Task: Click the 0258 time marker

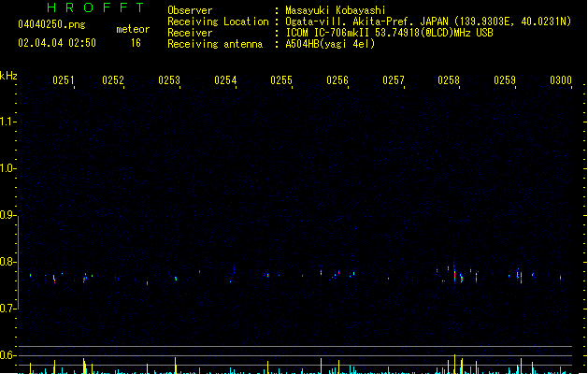Action: (x=449, y=80)
